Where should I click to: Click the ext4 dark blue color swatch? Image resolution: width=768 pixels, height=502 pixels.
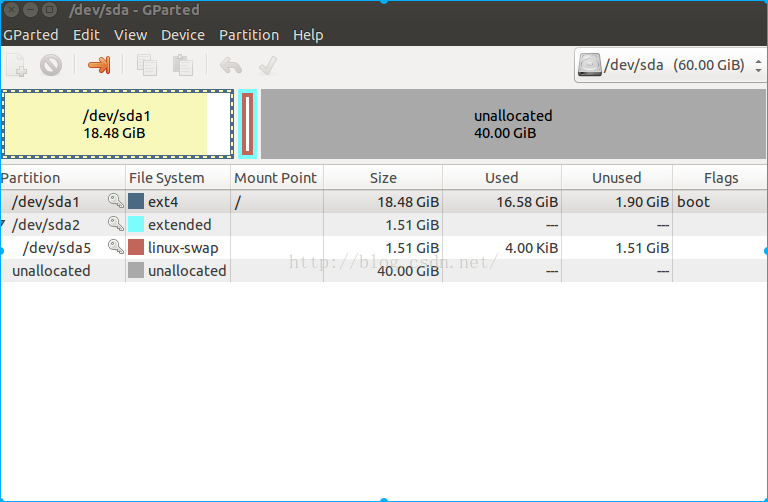tap(136, 201)
